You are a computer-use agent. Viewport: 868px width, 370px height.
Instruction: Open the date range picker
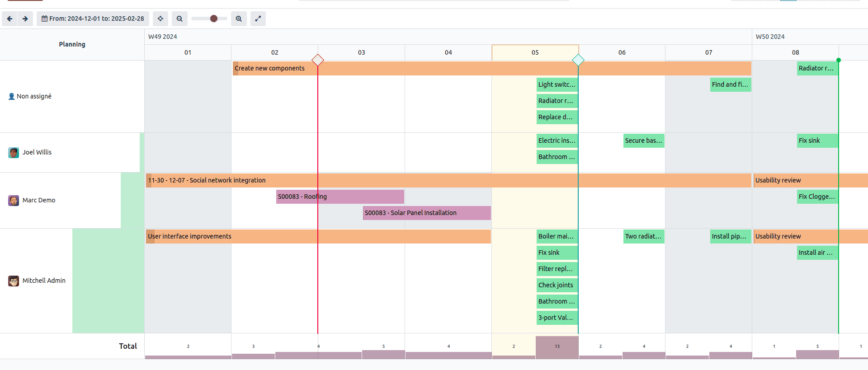coord(93,19)
